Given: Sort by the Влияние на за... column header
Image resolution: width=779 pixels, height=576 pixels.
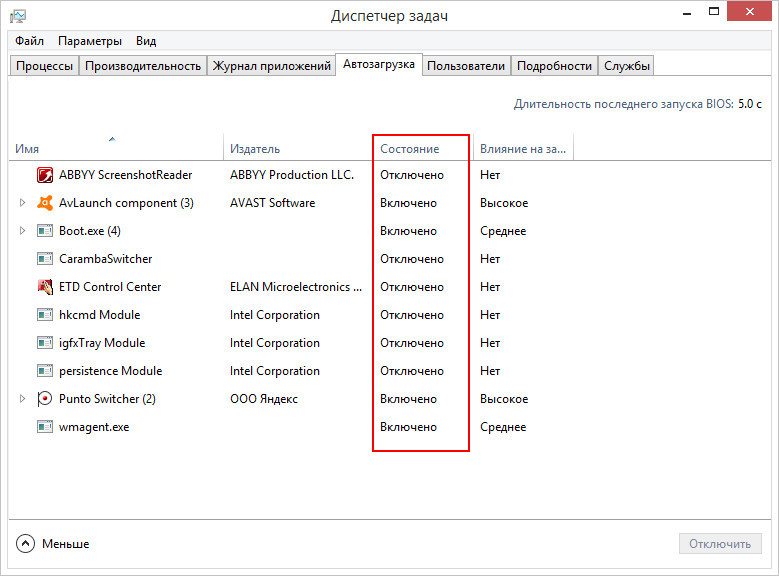Looking at the screenshot, I should click(523, 149).
